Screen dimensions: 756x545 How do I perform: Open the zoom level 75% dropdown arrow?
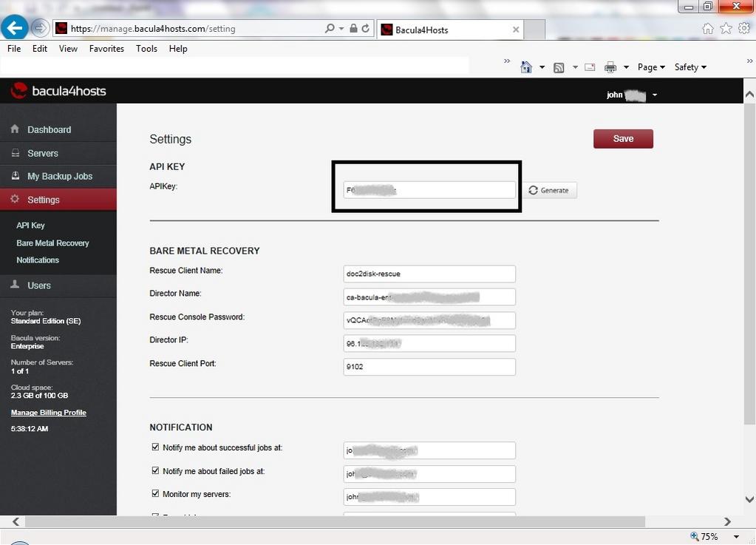(x=736, y=536)
